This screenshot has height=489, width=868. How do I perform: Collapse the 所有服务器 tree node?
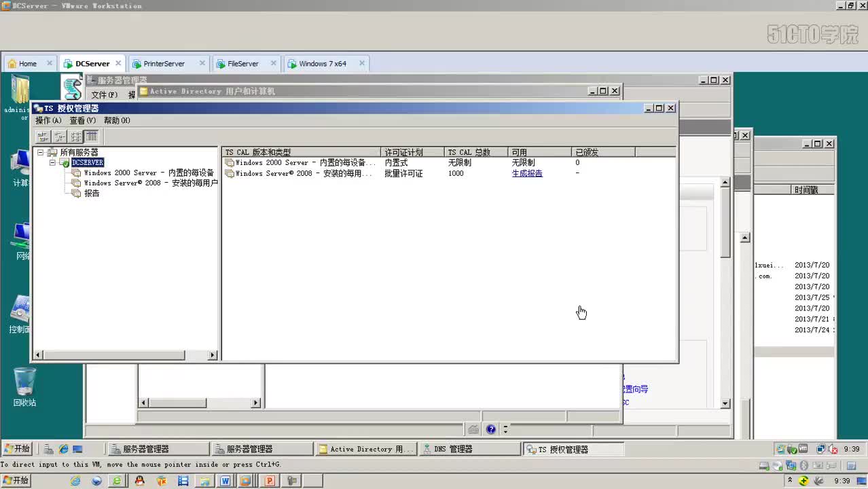(41, 152)
